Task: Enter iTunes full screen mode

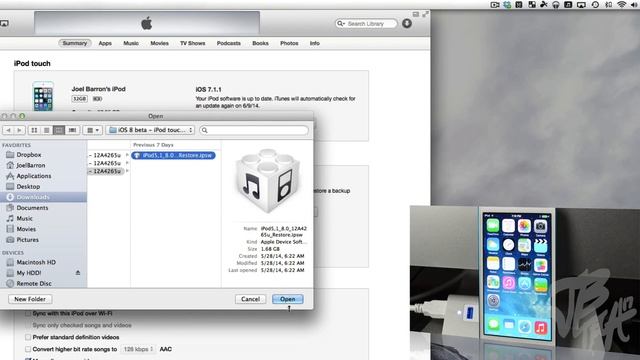Action: point(425,14)
